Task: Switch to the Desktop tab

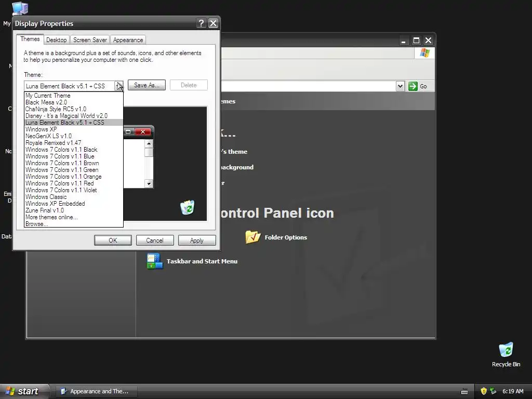Action: click(x=56, y=40)
